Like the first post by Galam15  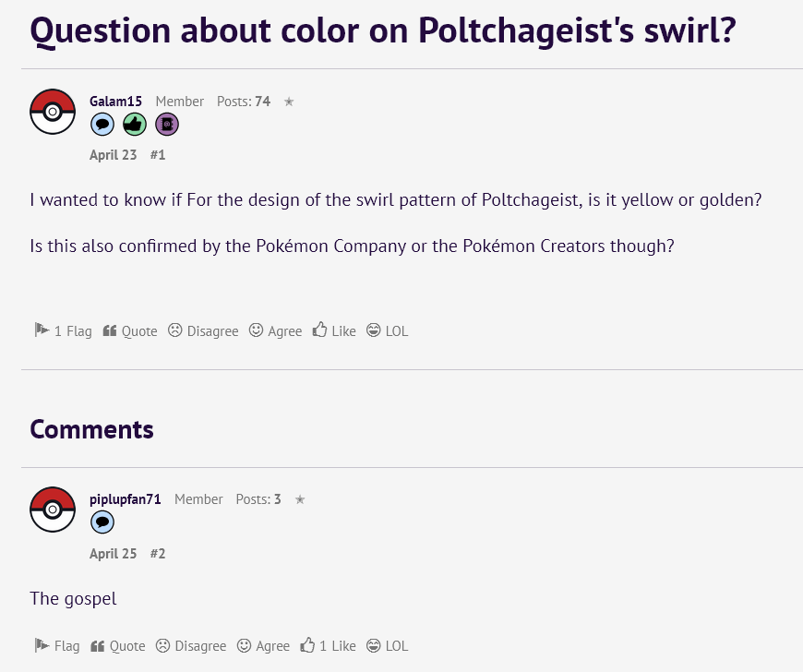point(334,330)
